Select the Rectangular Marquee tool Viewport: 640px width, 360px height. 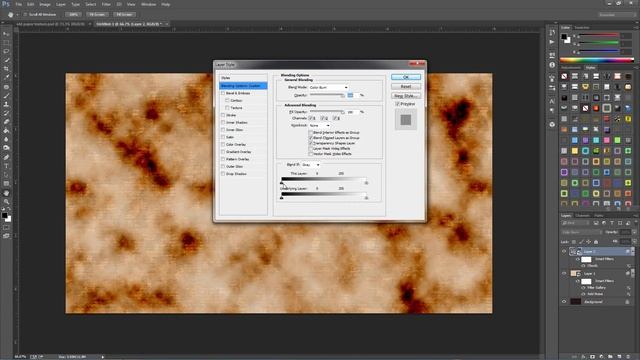pos(6,43)
